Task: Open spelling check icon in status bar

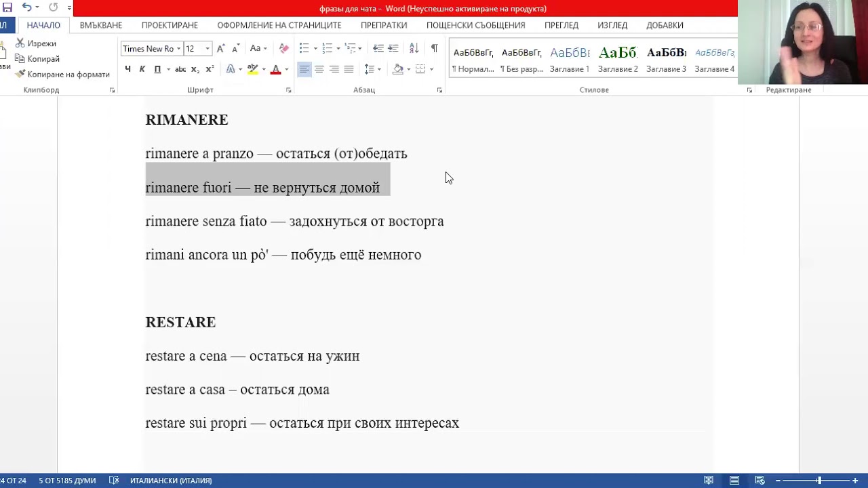Action: 114,481
